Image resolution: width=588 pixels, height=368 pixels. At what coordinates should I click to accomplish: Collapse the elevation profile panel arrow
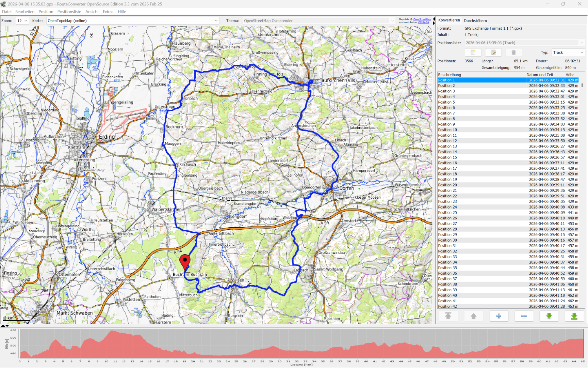[x=7, y=326]
